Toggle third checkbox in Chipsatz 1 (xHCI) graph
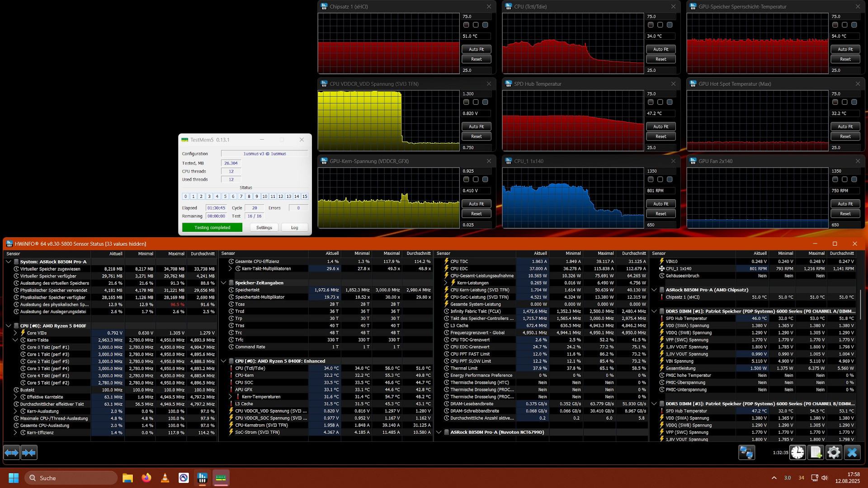 click(x=485, y=25)
